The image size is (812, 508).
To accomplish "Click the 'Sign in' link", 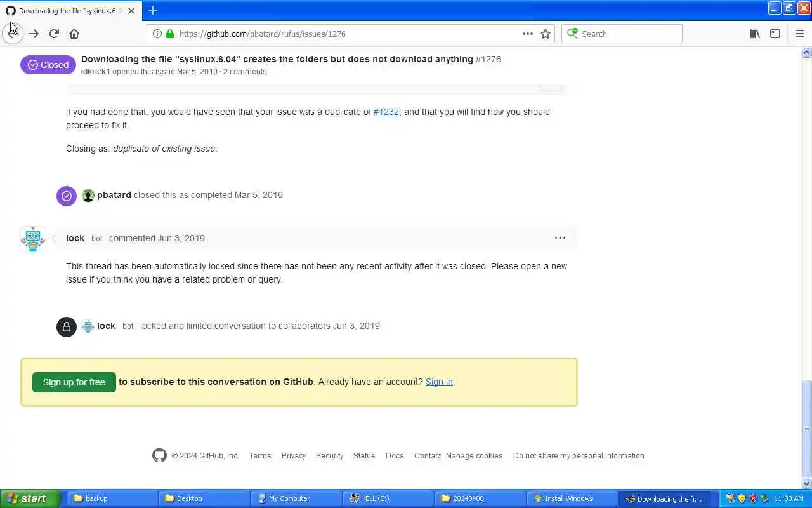I will click(x=439, y=382).
